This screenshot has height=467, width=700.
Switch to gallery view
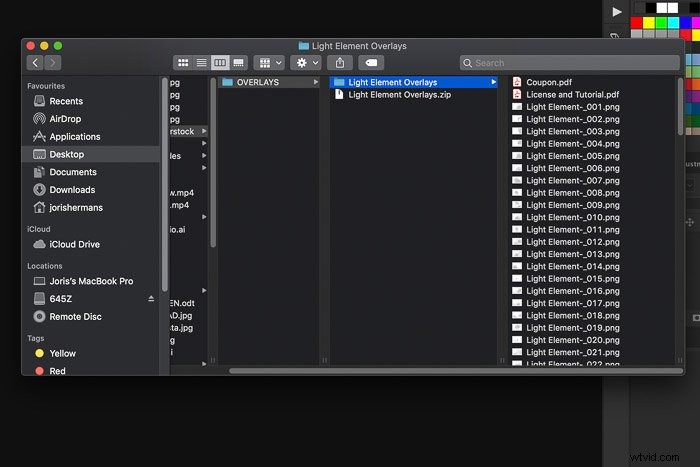pyautogui.click(x=239, y=63)
